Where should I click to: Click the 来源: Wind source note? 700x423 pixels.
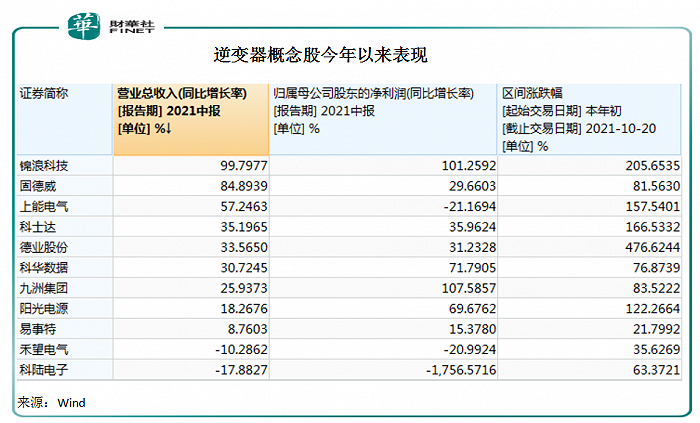coord(51,402)
